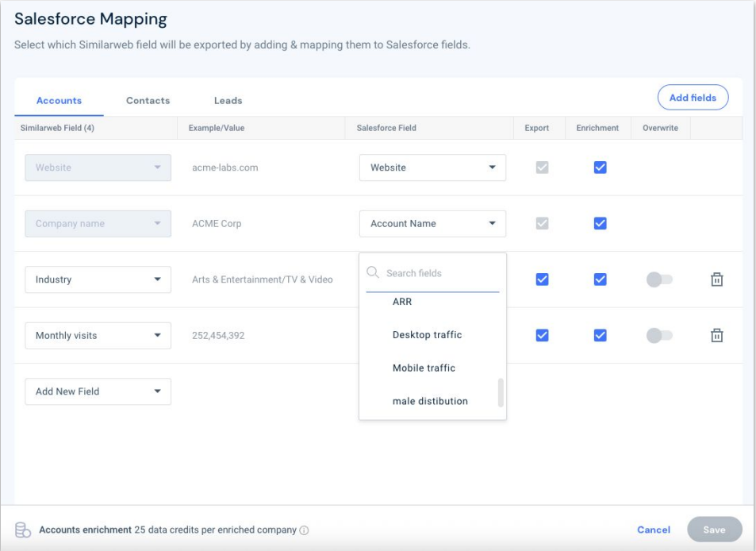Click the 252,454,392 example value

pos(218,335)
